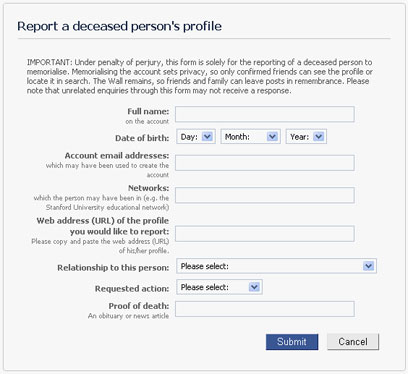Click the 'Full name:' label

click(x=148, y=111)
